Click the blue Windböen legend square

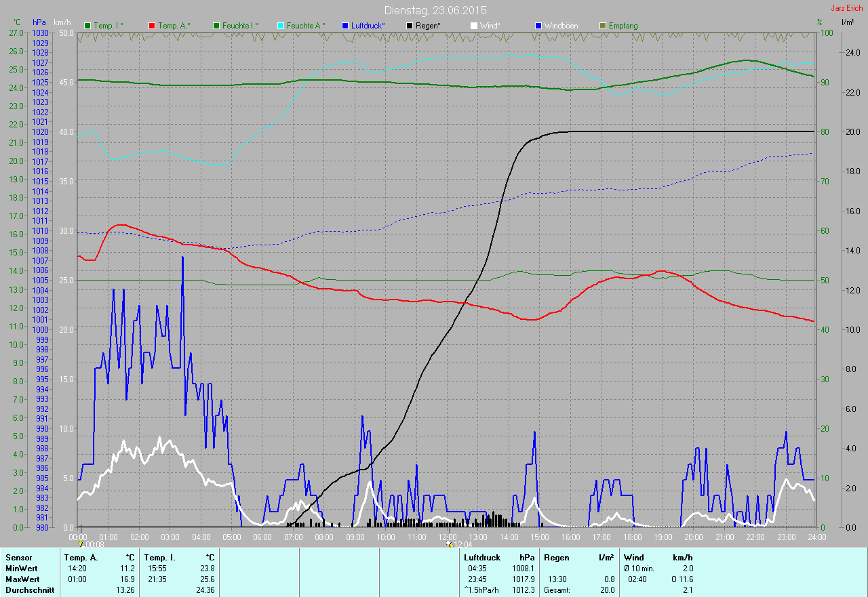coord(538,26)
